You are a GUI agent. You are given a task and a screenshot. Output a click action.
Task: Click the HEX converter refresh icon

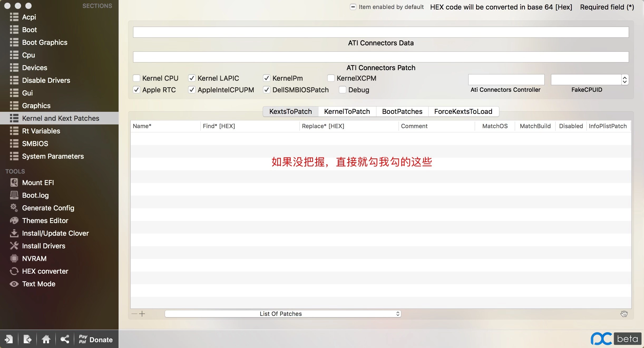click(x=14, y=271)
